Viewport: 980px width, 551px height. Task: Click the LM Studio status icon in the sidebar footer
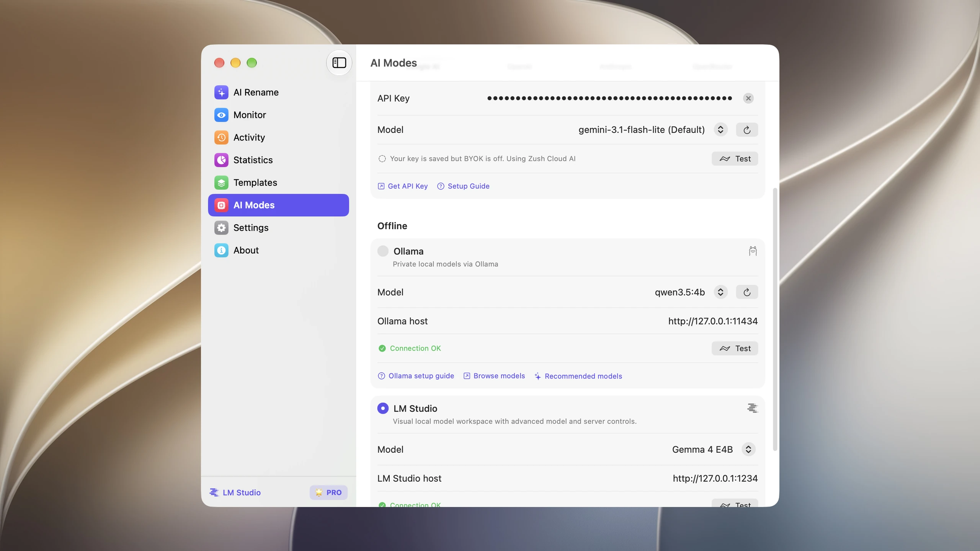click(214, 492)
